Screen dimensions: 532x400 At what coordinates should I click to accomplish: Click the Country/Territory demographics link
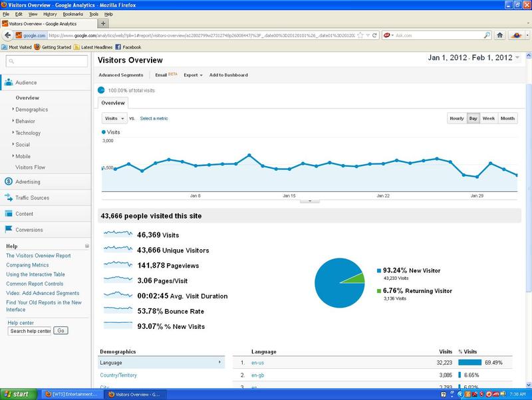click(x=118, y=375)
